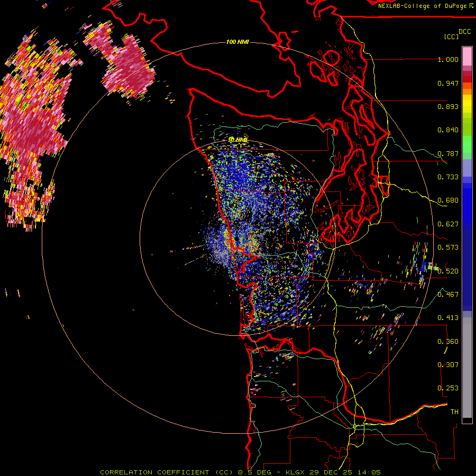Click the black KLGX radar site dot
The image size is (476, 476).
pyautogui.click(x=236, y=240)
